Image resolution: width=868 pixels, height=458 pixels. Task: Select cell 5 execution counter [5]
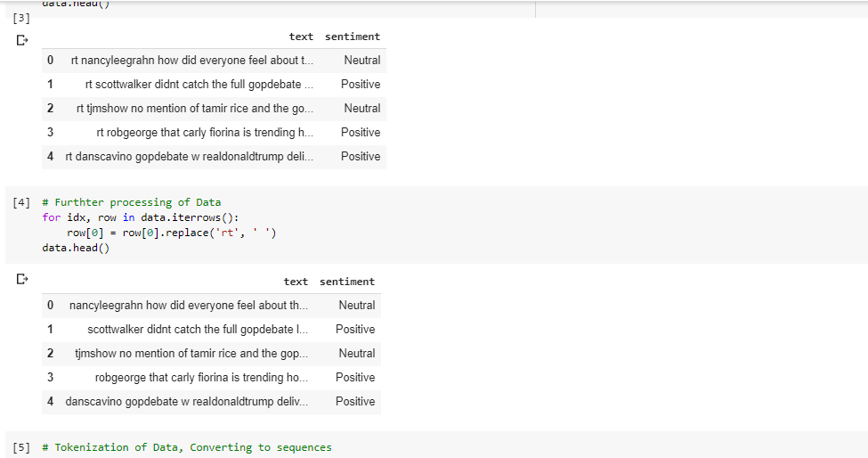pyautogui.click(x=21, y=447)
